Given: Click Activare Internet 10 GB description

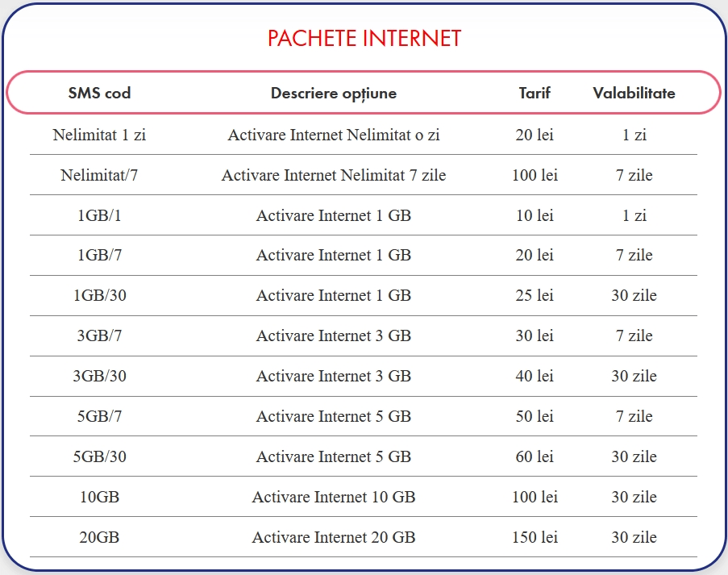Looking at the screenshot, I should coord(333,498).
